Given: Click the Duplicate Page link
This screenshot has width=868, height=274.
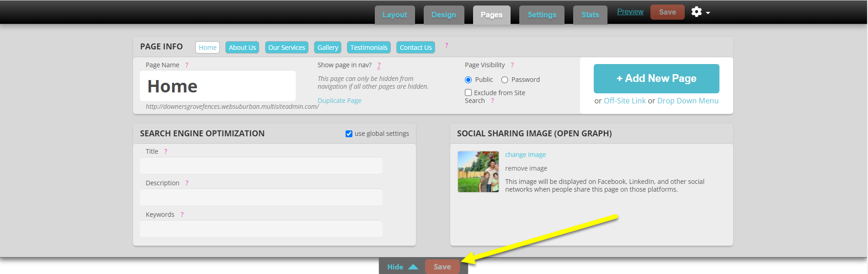Looking at the screenshot, I should 340,101.
